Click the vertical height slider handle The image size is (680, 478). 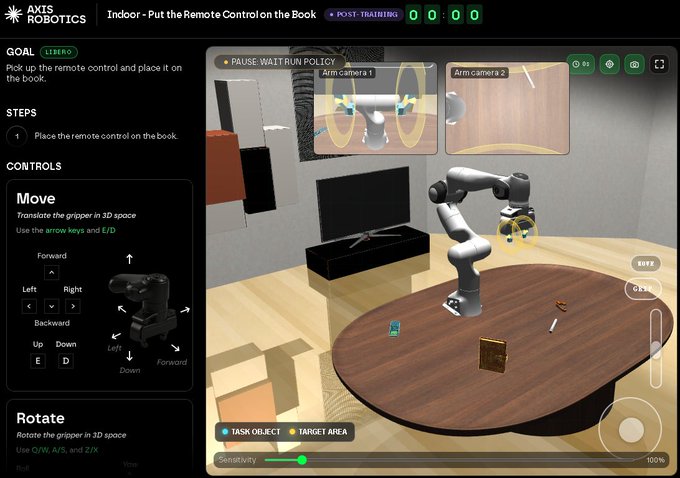pyautogui.click(x=656, y=349)
